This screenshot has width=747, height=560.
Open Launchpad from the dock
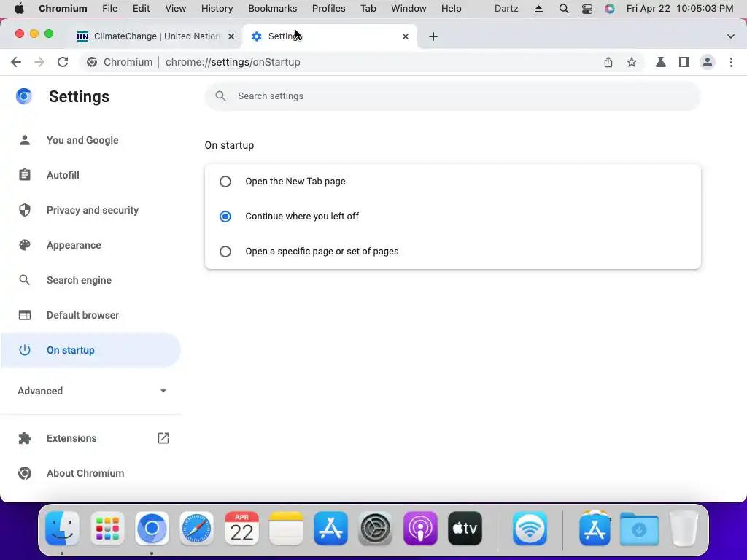107,529
